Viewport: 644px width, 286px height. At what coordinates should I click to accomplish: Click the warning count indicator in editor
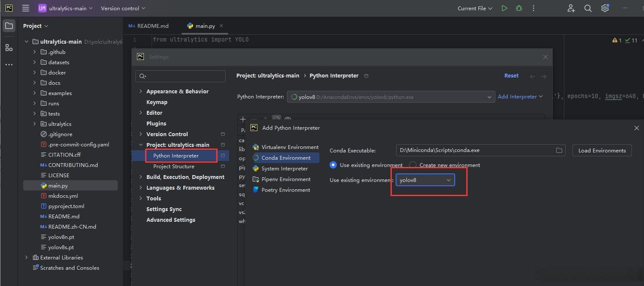click(617, 40)
